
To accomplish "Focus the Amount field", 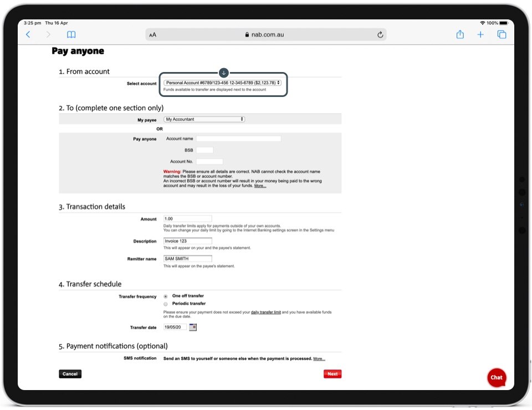I will pyautogui.click(x=188, y=219).
